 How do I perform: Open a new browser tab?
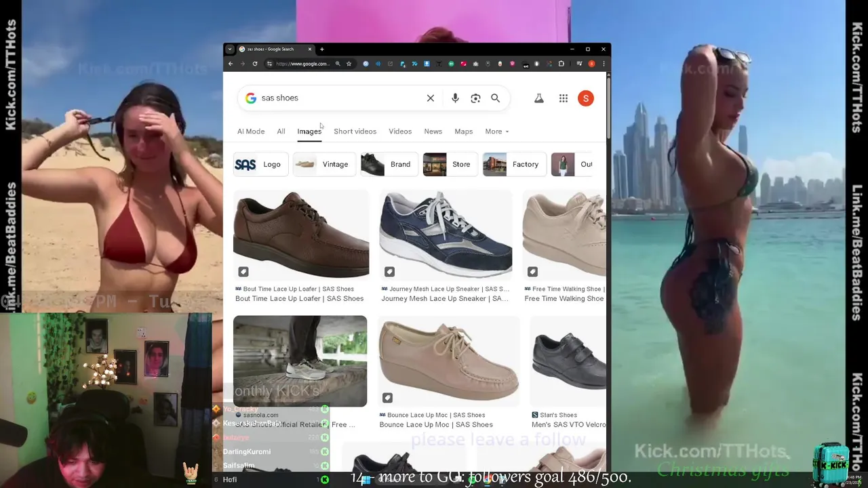click(322, 49)
